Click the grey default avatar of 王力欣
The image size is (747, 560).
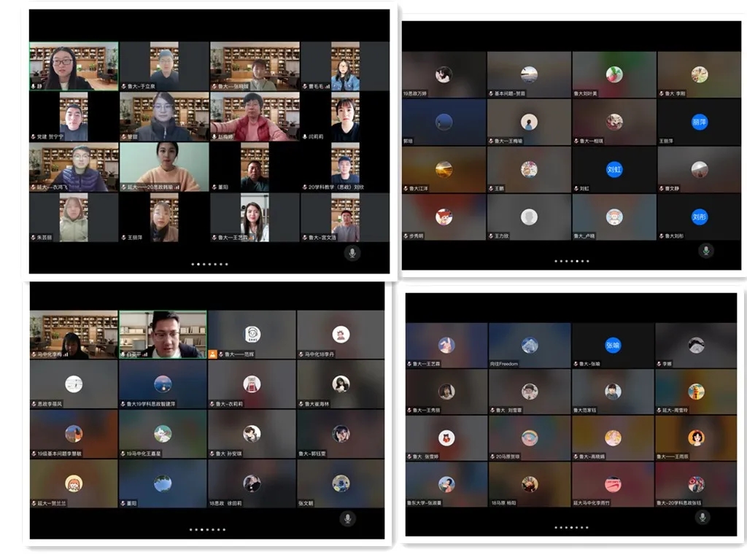click(529, 217)
